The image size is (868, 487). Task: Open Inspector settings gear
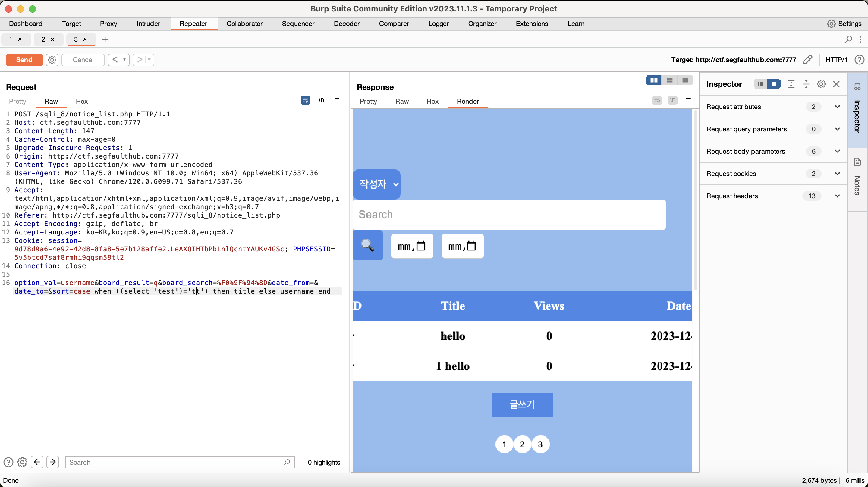click(821, 84)
